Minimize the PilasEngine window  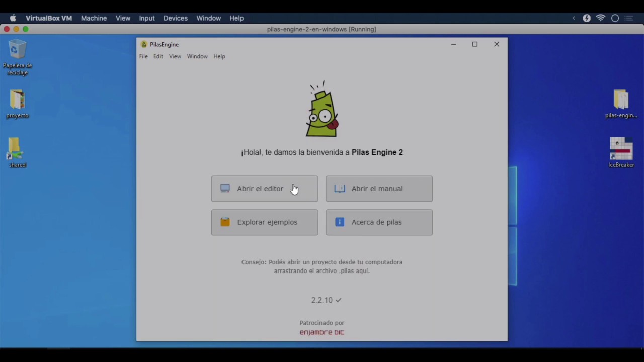pyautogui.click(x=453, y=44)
